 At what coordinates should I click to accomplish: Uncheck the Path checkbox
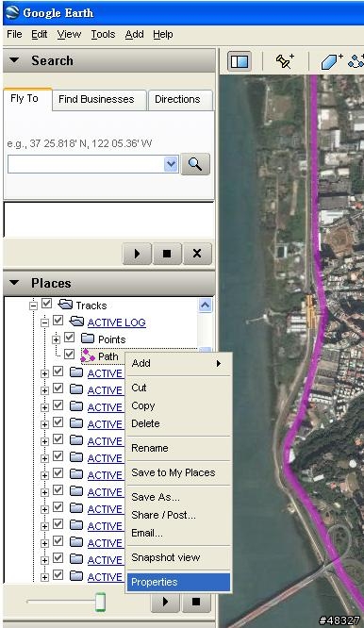click(x=69, y=355)
